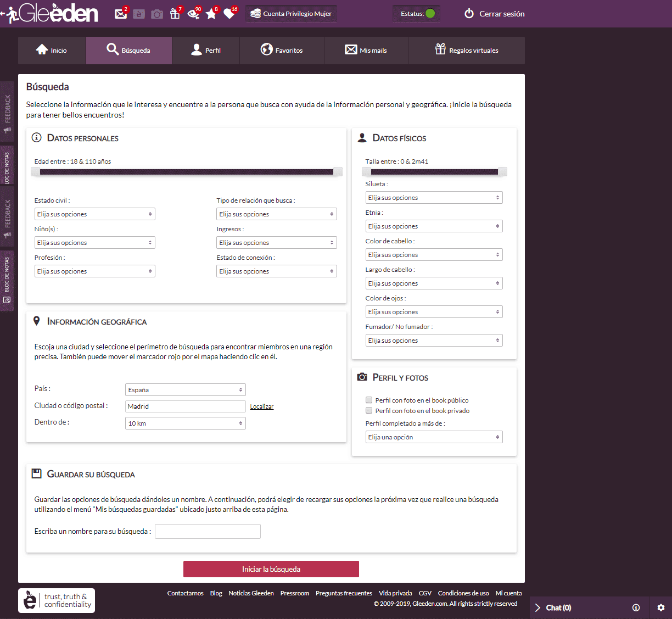Open País dropdown showing España

(x=186, y=390)
